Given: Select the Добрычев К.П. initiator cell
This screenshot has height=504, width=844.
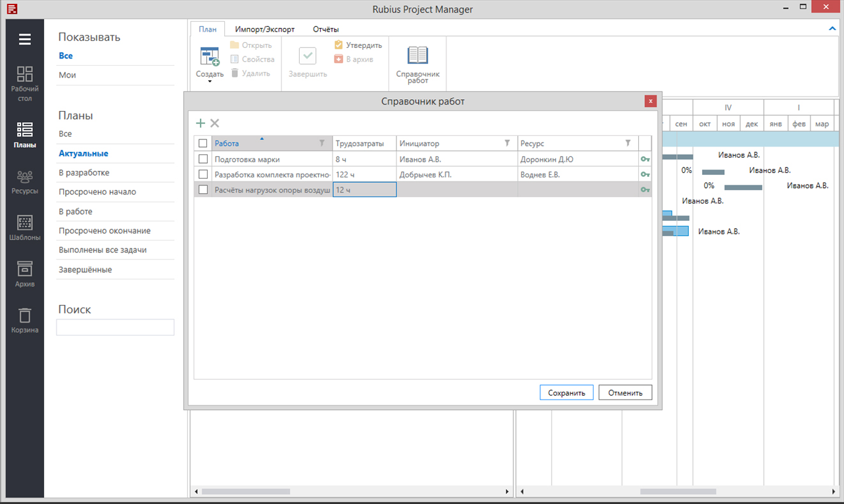Looking at the screenshot, I should coord(457,174).
